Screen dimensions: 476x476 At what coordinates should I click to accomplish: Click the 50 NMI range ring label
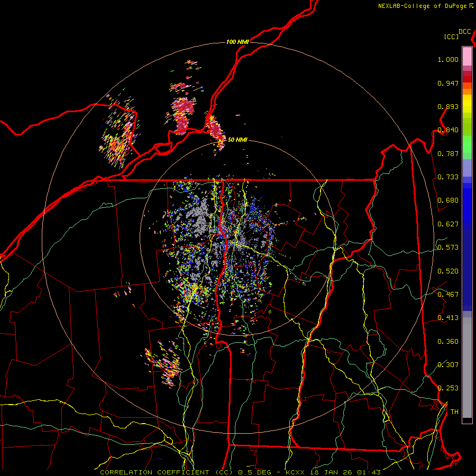pos(237,140)
